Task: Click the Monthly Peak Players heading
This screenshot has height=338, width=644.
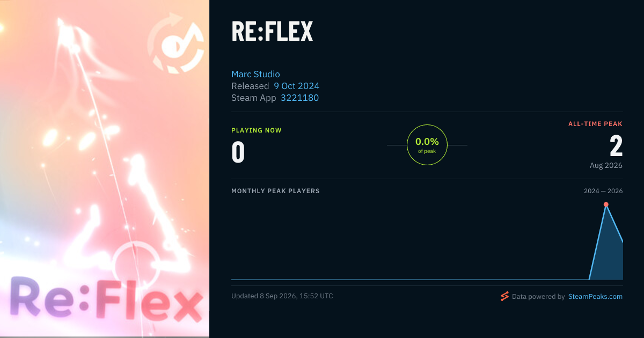Action: [x=275, y=191]
